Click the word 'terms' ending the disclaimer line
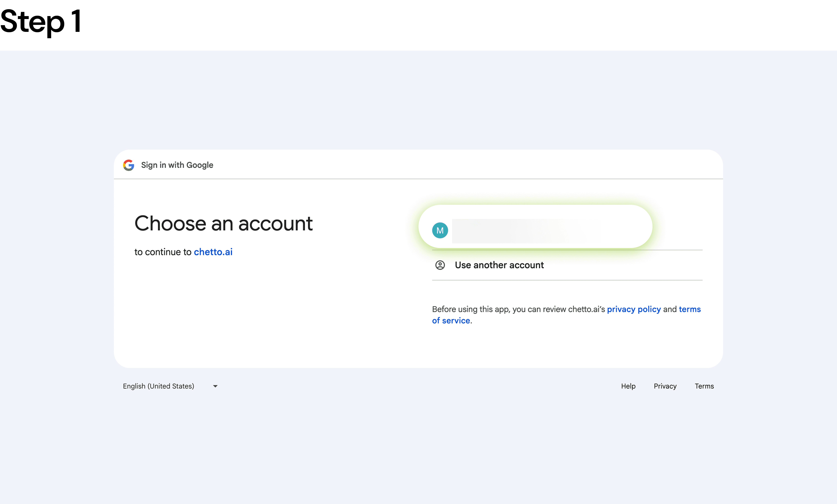 coord(690,309)
